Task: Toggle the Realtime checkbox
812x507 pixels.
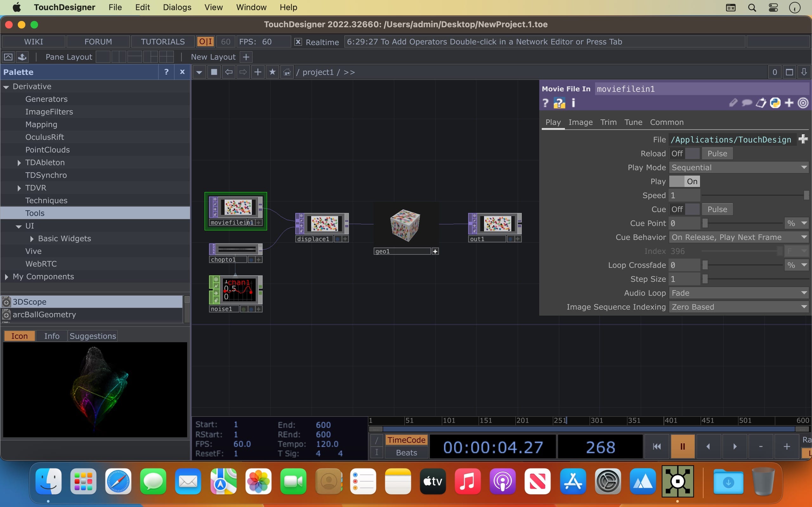Action: (x=298, y=42)
